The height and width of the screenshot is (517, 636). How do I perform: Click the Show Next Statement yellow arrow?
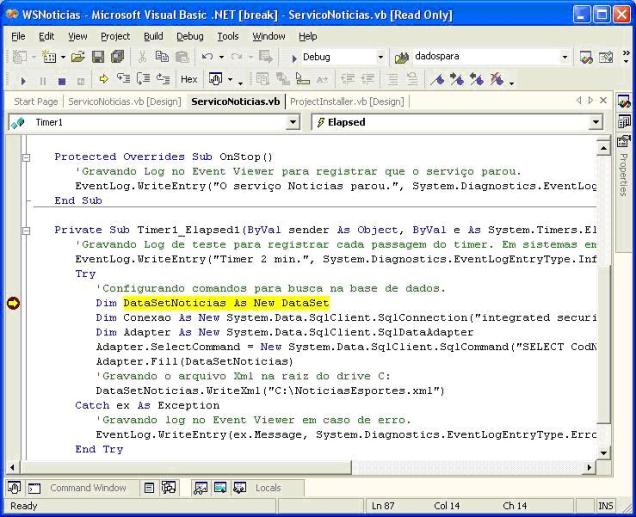(x=104, y=79)
